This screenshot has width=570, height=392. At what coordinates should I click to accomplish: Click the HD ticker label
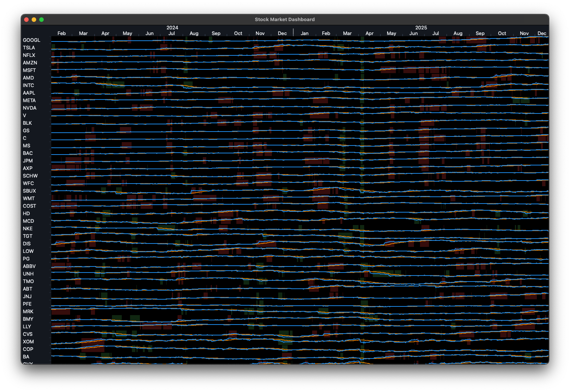click(x=26, y=214)
